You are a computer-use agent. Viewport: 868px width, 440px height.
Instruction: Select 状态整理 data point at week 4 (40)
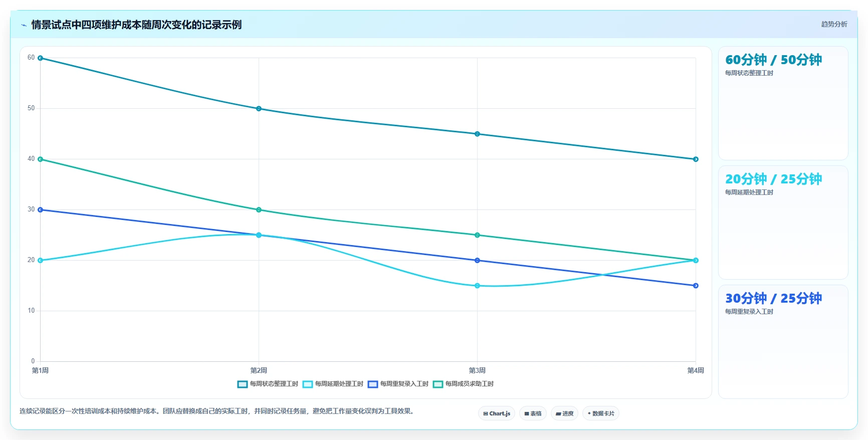pyautogui.click(x=696, y=159)
